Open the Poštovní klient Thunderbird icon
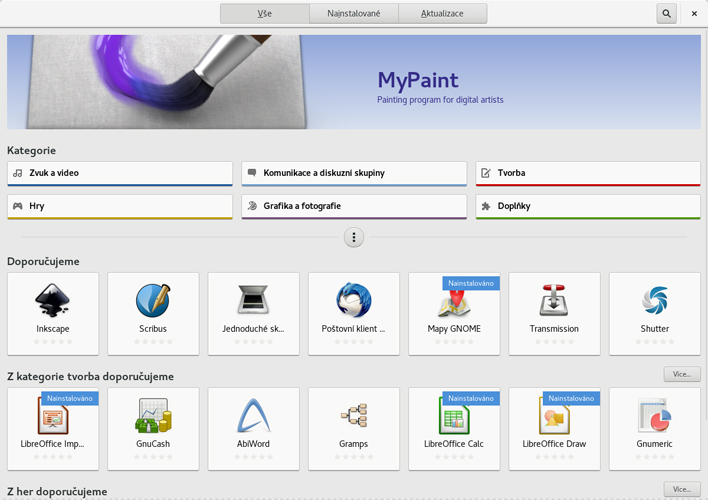Viewport: 708px width, 500px height. tap(354, 300)
